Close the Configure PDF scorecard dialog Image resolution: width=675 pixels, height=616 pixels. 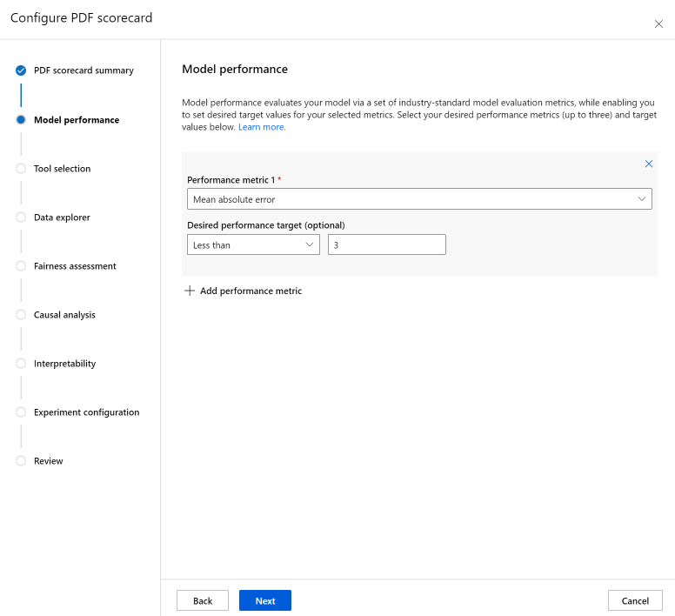tap(658, 23)
